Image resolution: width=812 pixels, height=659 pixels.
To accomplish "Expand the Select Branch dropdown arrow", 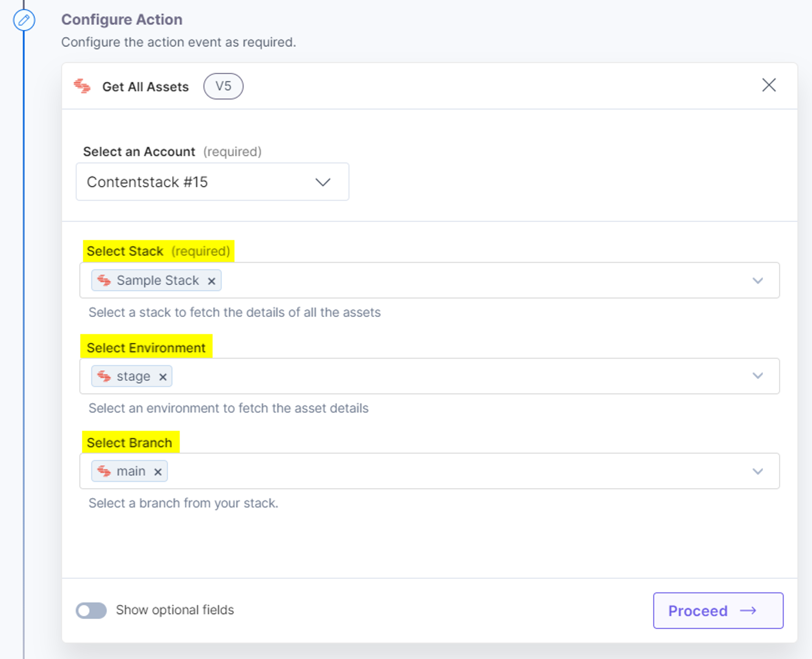I will pyautogui.click(x=757, y=471).
